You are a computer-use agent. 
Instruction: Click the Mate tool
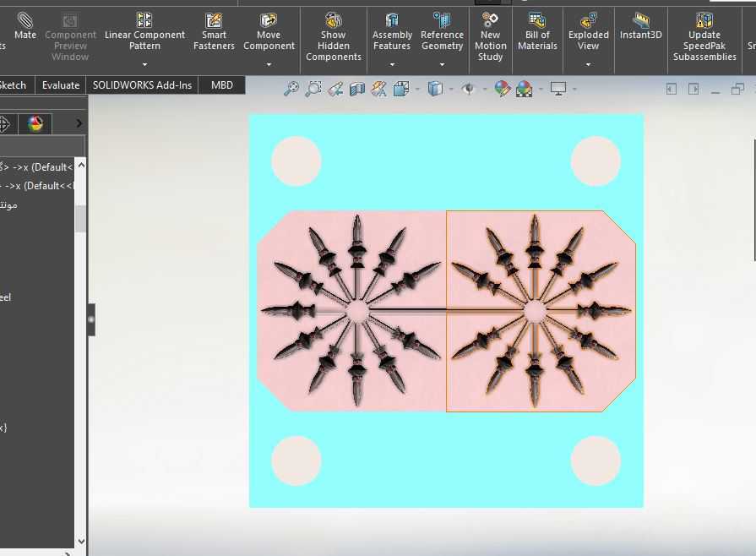coord(25,25)
